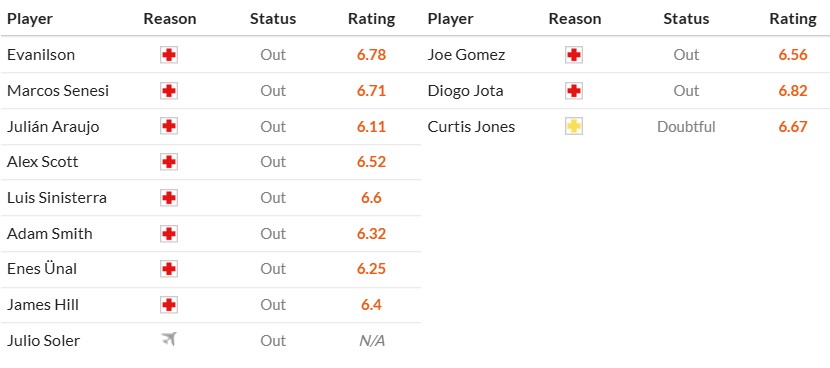Screen dimensions: 830x368
Task: Click Joe Gomez's red injury icon
Action: [574, 55]
